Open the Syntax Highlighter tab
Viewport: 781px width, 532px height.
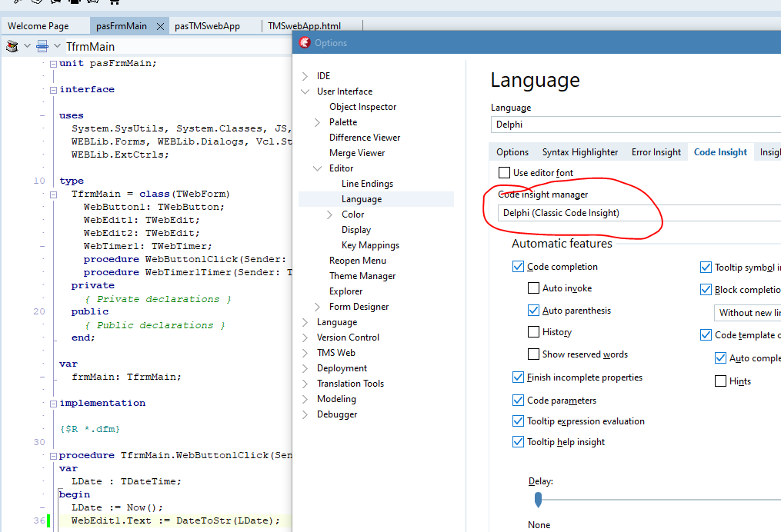tap(580, 152)
